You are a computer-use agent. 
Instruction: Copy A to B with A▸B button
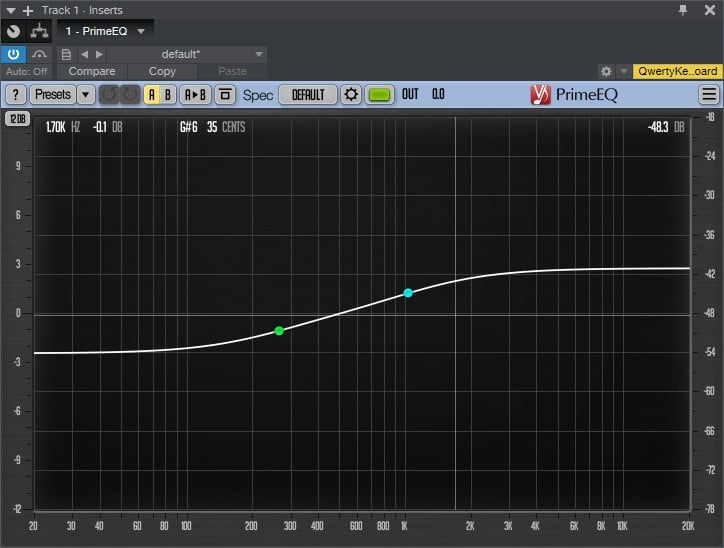(195, 95)
